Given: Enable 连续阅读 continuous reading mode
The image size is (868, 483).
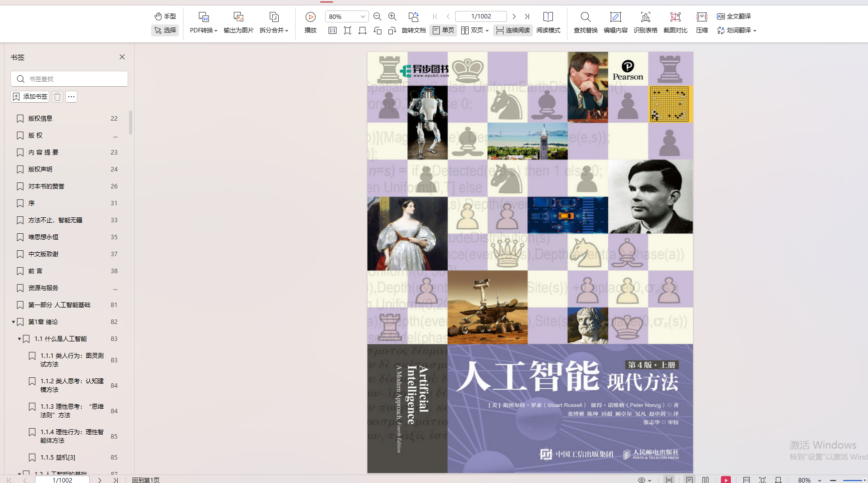Looking at the screenshot, I should [513, 30].
